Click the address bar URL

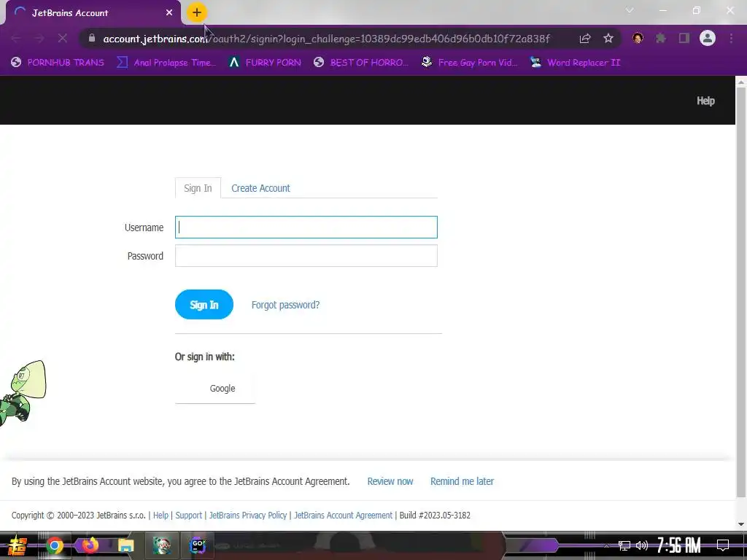point(326,39)
